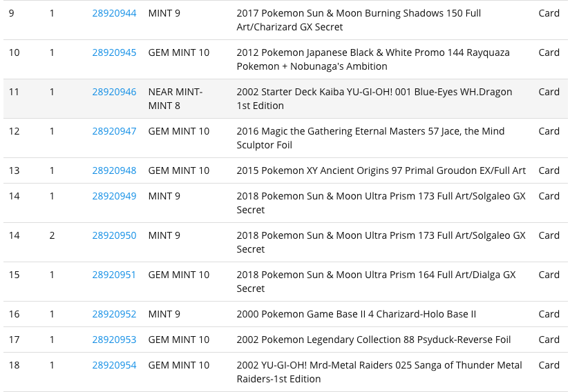The width and height of the screenshot is (570, 392).
Task: Open cert number 28920951 link
Action: pos(114,275)
